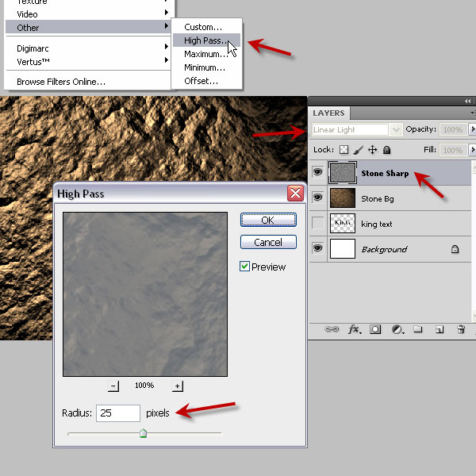This screenshot has height=476, width=476.
Task: Switch to the LAYERS tab
Action: tap(328, 113)
